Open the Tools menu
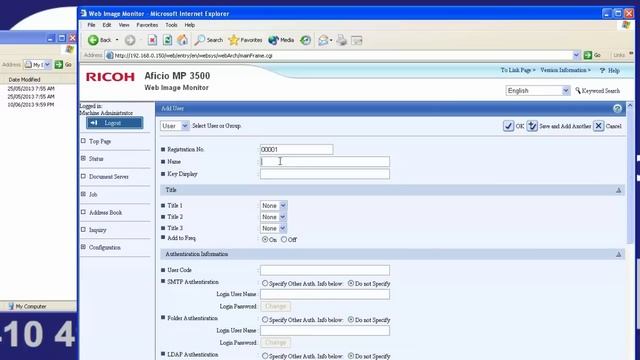This screenshot has height=360, width=640. [x=171, y=25]
